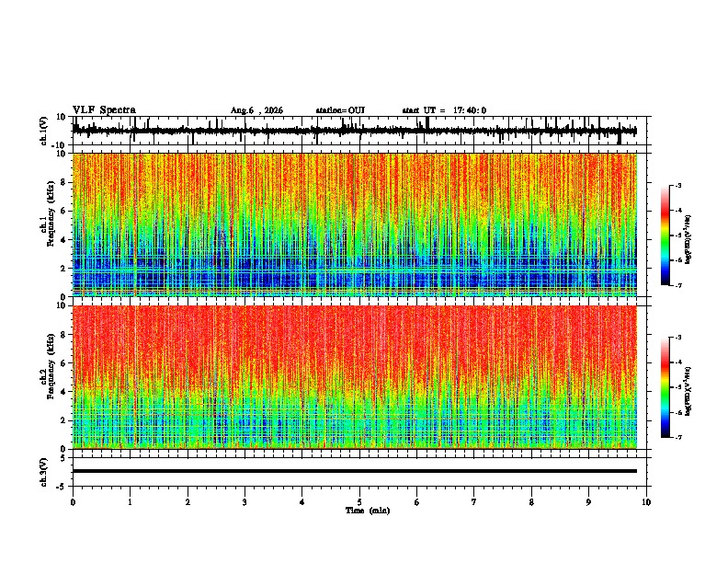Click the time axis tick label "6"
The image size is (728, 563).
click(416, 502)
